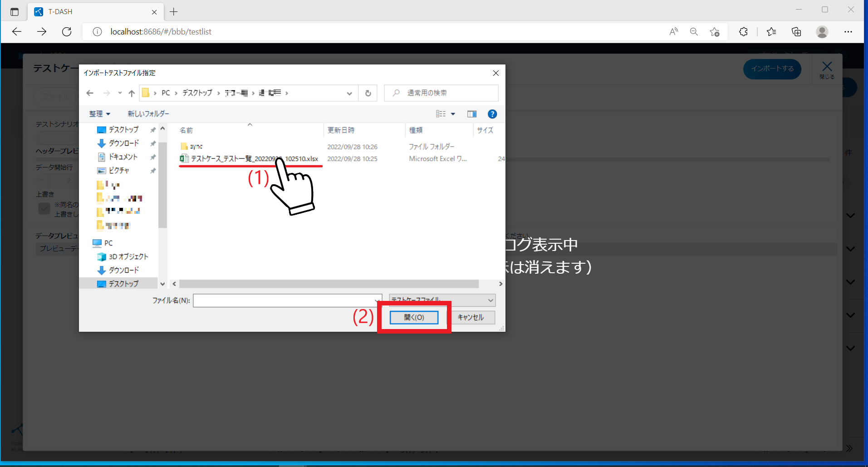Open browser favorites star icon
The image size is (868, 467).
(771, 32)
